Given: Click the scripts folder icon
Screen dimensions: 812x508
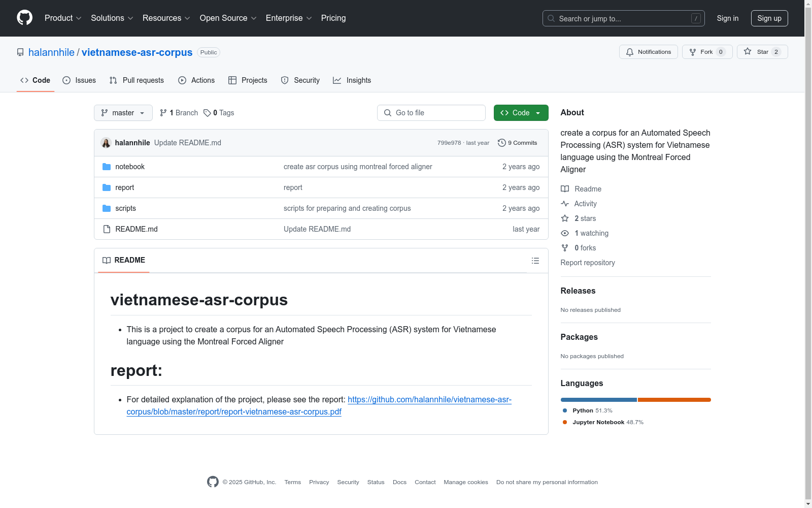Looking at the screenshot, I should 107,208.
